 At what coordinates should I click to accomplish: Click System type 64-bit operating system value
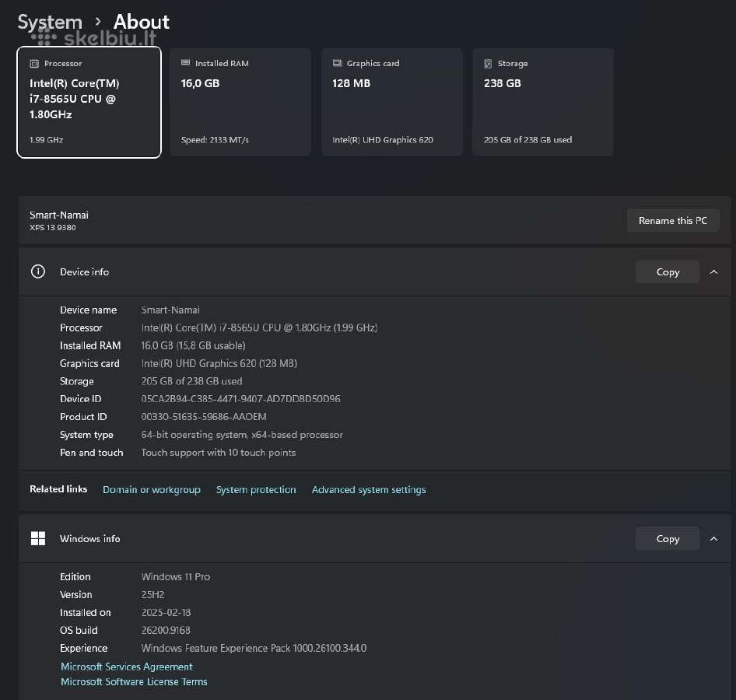pos(242,435)
